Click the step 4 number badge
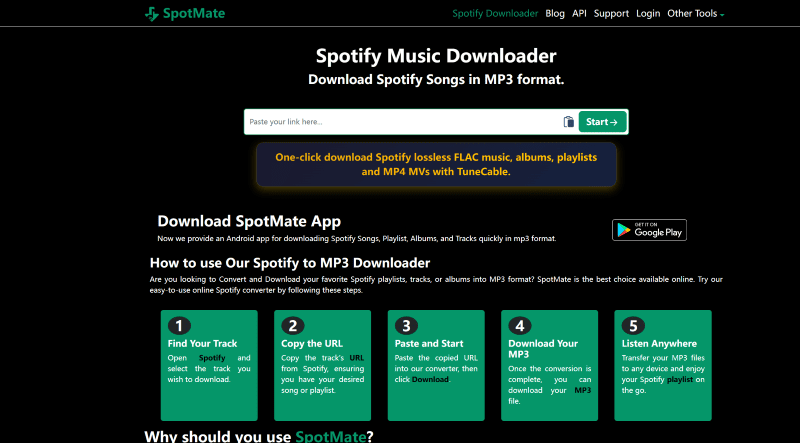800x443 pixels. tap(519, 326)
